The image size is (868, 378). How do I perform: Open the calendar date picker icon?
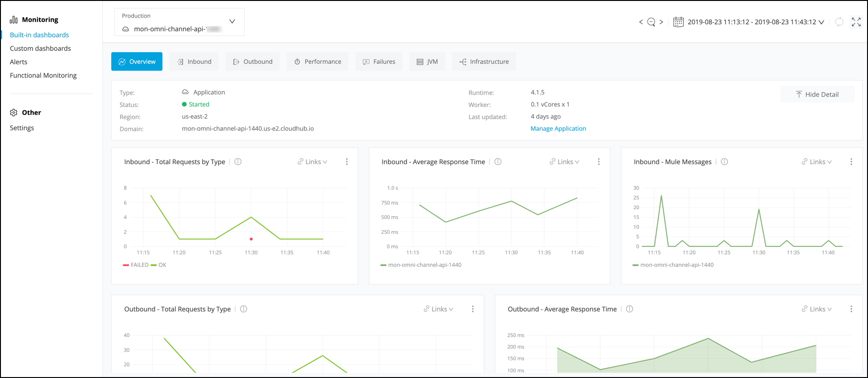pos(678,22)
